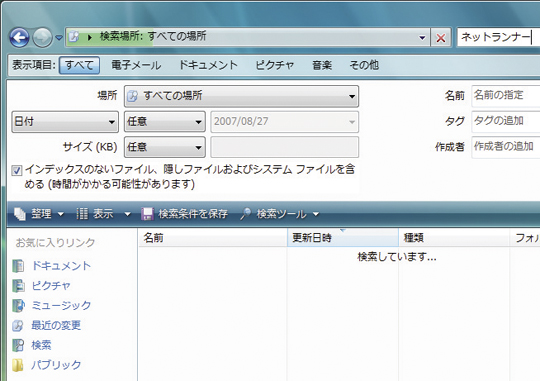This screenshot has height=381, width=540.
Task: Click the search folder icon in address bar
Action: [74, 36]
